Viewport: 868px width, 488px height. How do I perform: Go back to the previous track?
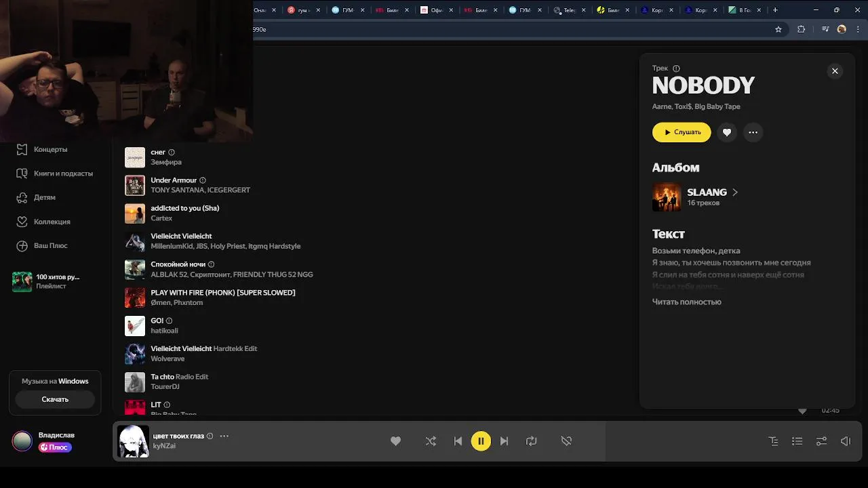coord(458,441)
